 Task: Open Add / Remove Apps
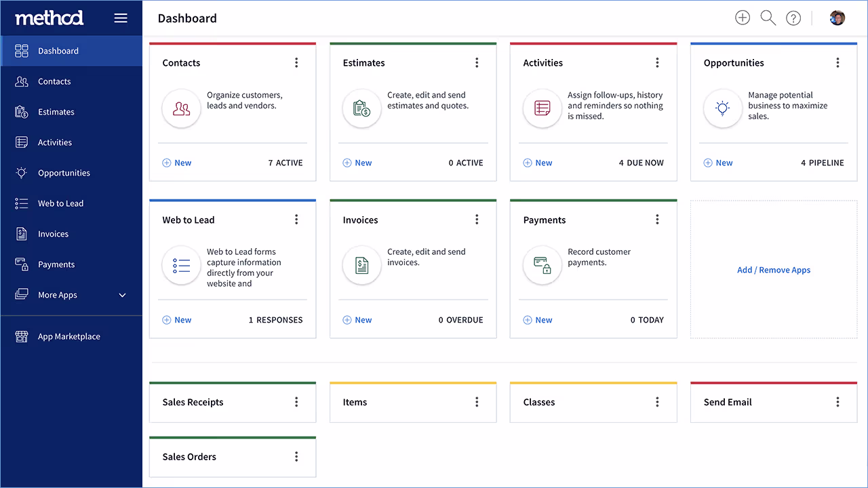pyautogui.click(x=774, y=269)
